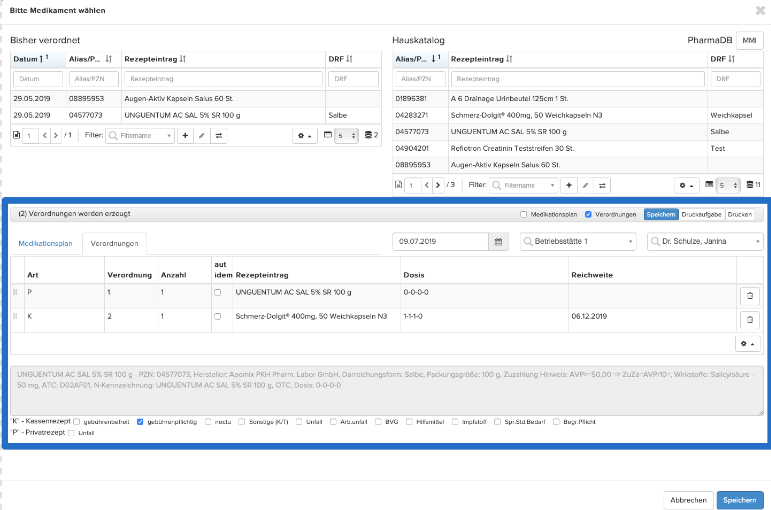The image size is (771, 510).
Task: Toggle aut idem for UNGUENTUM AC SAL
Action: (x=217, y=292)
